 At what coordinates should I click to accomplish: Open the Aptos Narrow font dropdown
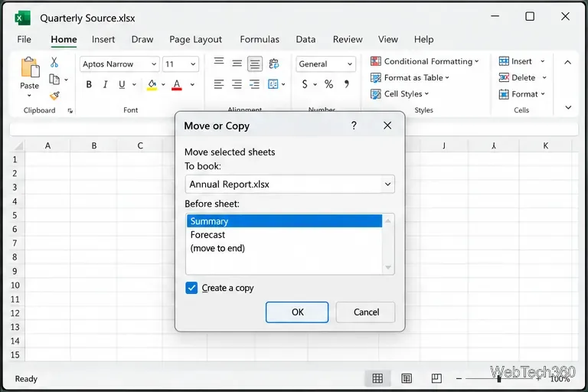[x=154, y=64]
